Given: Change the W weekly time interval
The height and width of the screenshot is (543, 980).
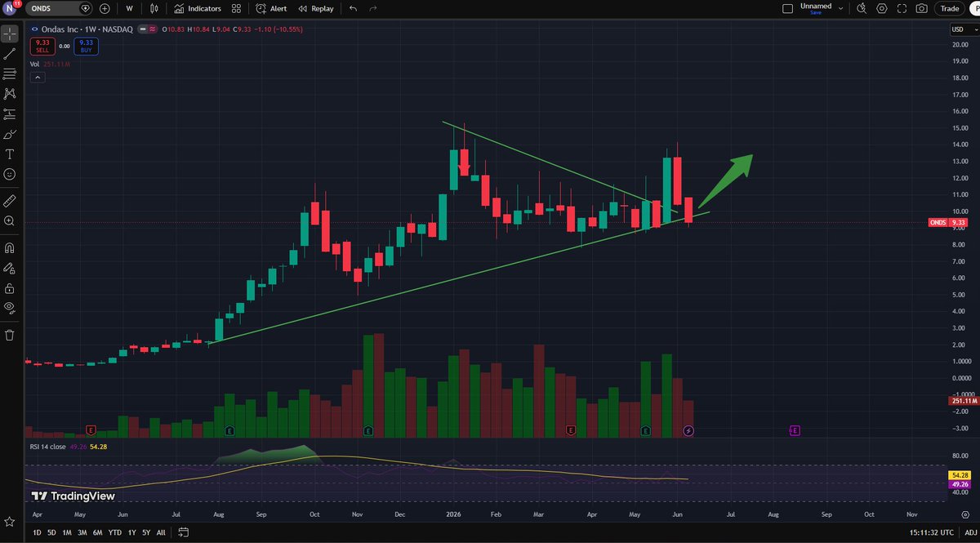Looking at the screenshot, I should point(130,8).
